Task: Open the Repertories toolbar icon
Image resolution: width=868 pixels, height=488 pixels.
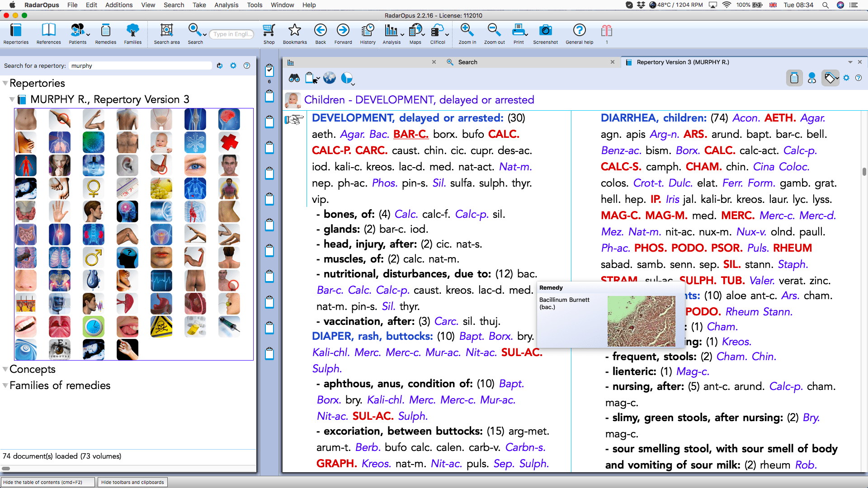Action: [16, 30]
